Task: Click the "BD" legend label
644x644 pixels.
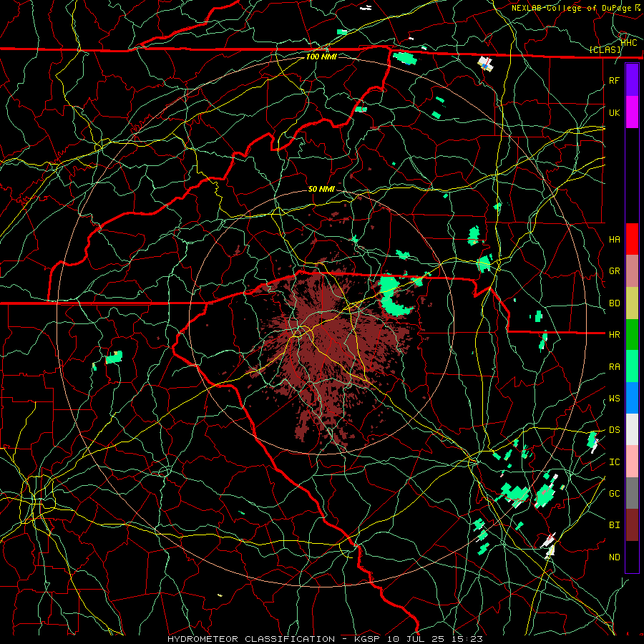Action: pyautogui.click(x=614, y=303)
